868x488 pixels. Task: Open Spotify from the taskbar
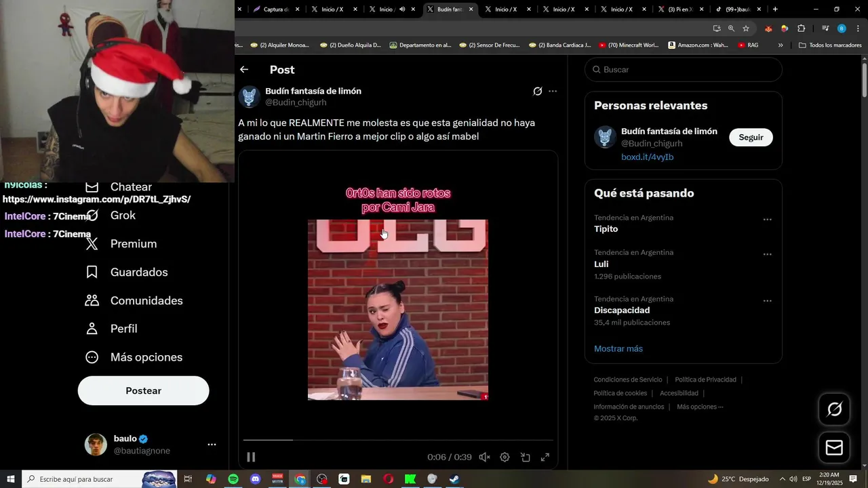233,479
